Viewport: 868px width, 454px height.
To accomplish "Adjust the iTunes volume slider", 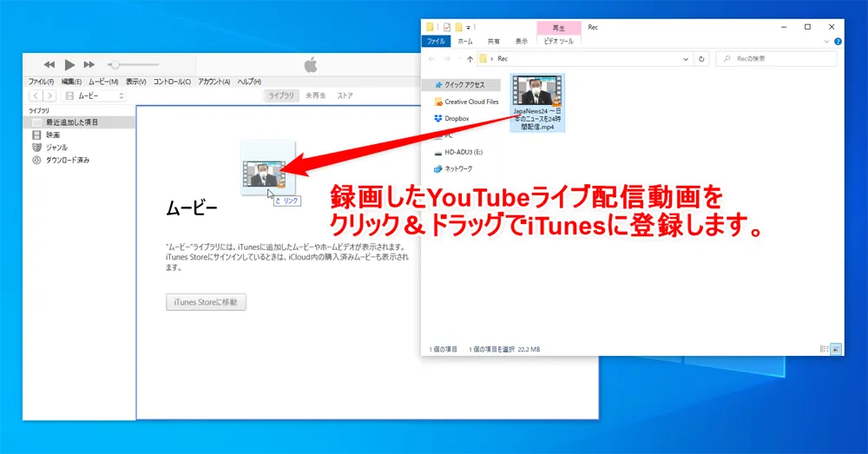I will (x=134, y=65).
